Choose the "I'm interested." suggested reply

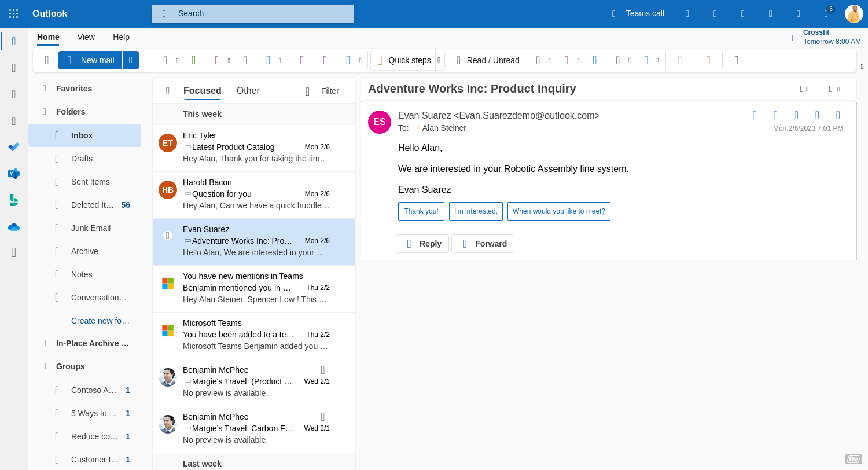tap(476, 211)
